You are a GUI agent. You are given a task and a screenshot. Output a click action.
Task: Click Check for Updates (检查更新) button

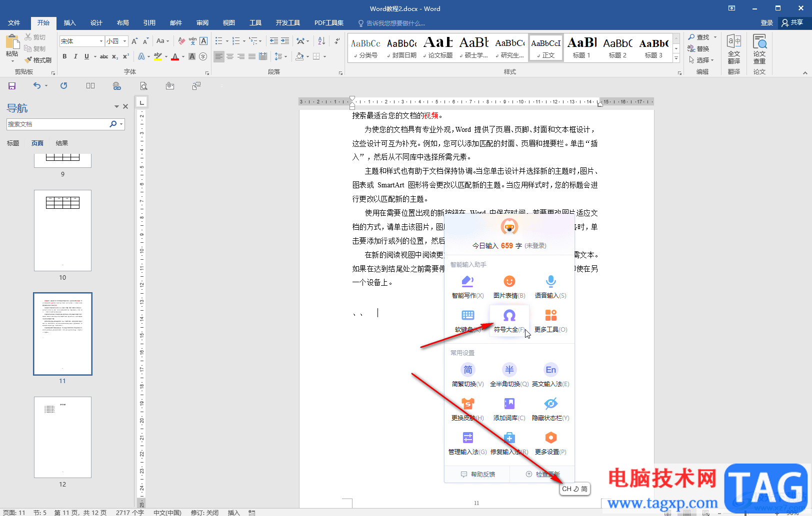pyautogui.click(x=542, y=475)
